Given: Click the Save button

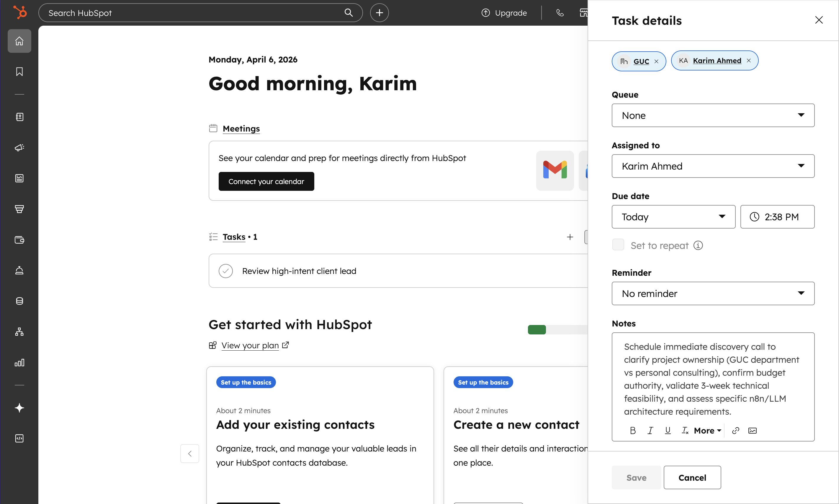Looking at the screenshot, I should [x=636, y=477].
